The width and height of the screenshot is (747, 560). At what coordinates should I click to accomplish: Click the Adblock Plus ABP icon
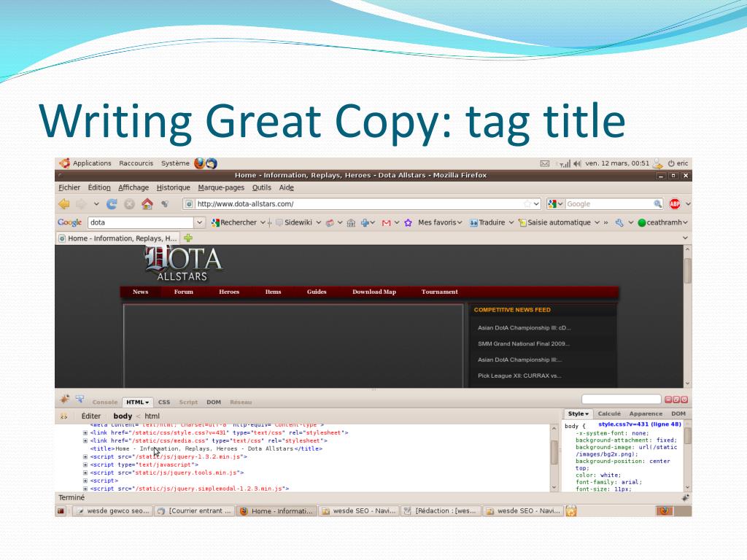(675, 204)
